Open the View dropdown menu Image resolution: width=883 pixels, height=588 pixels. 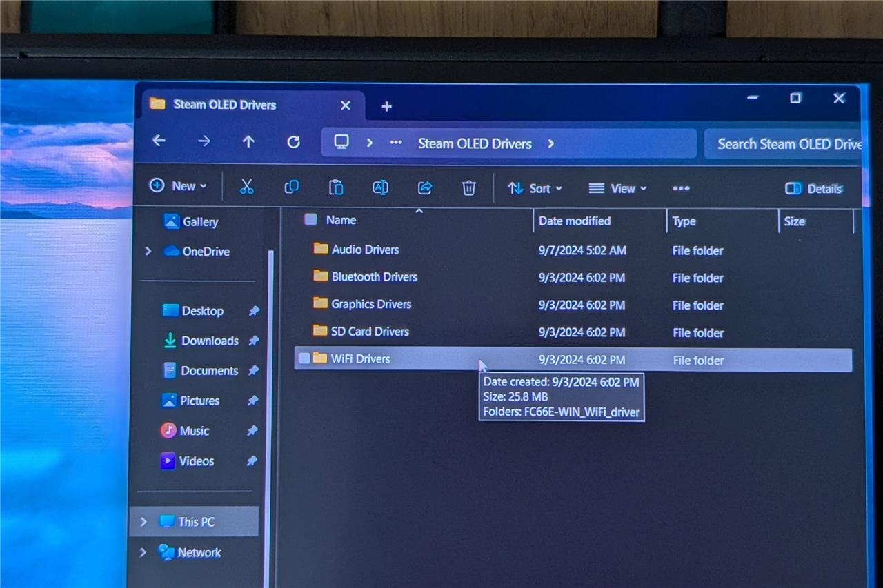617,188
